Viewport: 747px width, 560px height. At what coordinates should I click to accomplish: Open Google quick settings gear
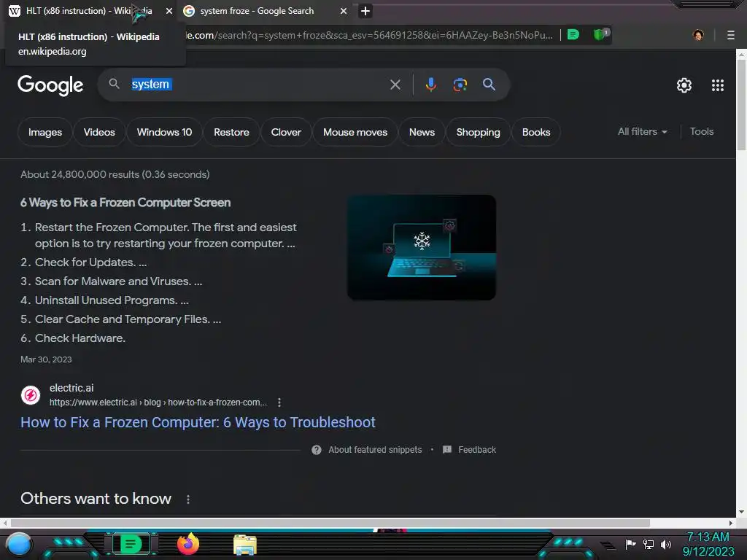point(684,85)
